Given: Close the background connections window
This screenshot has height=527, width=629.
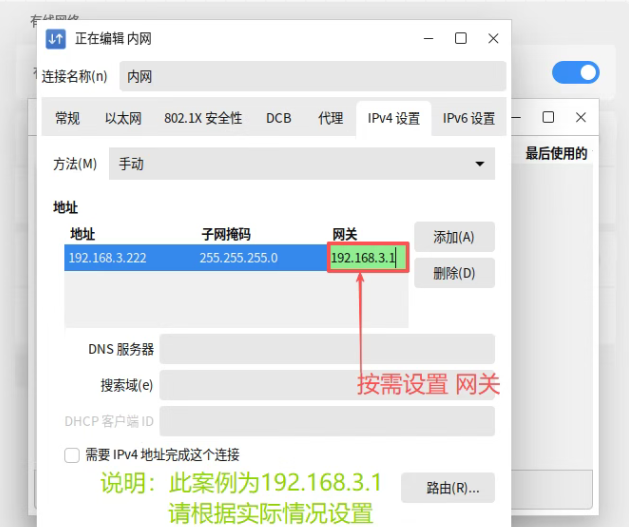Looking at the screenshot, I should [x=578, y=117].
